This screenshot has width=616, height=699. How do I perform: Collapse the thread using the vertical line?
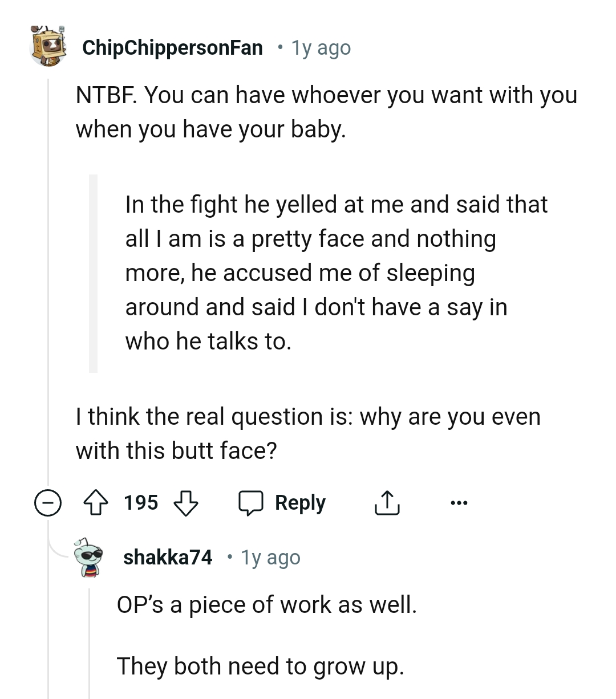pyautogui.click(x=48, y=285)
